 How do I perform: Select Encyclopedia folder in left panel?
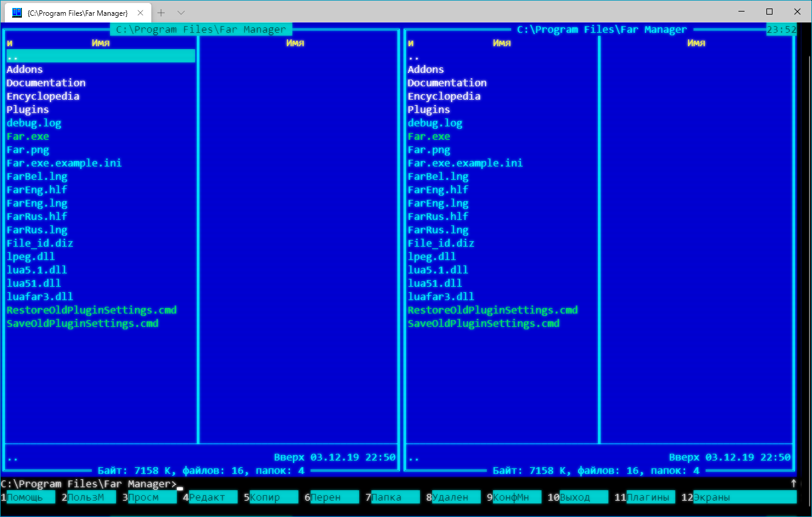click(x=43, y=96)
